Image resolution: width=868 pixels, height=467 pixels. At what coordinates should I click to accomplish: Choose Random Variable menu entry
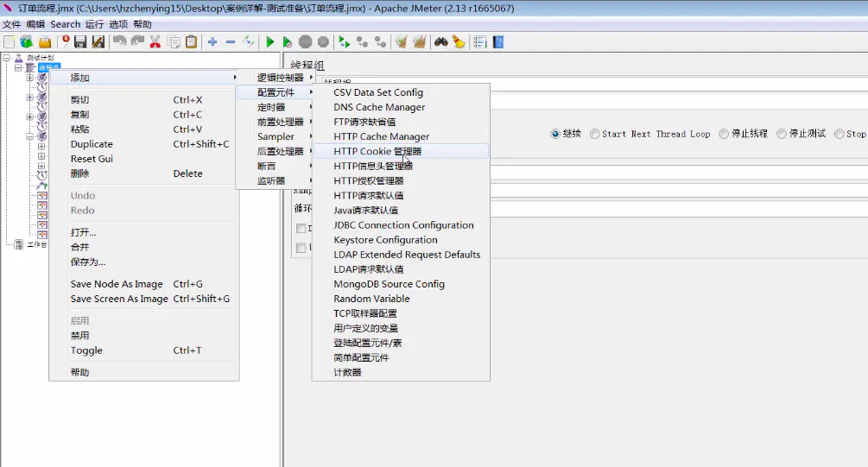[401, 299]
